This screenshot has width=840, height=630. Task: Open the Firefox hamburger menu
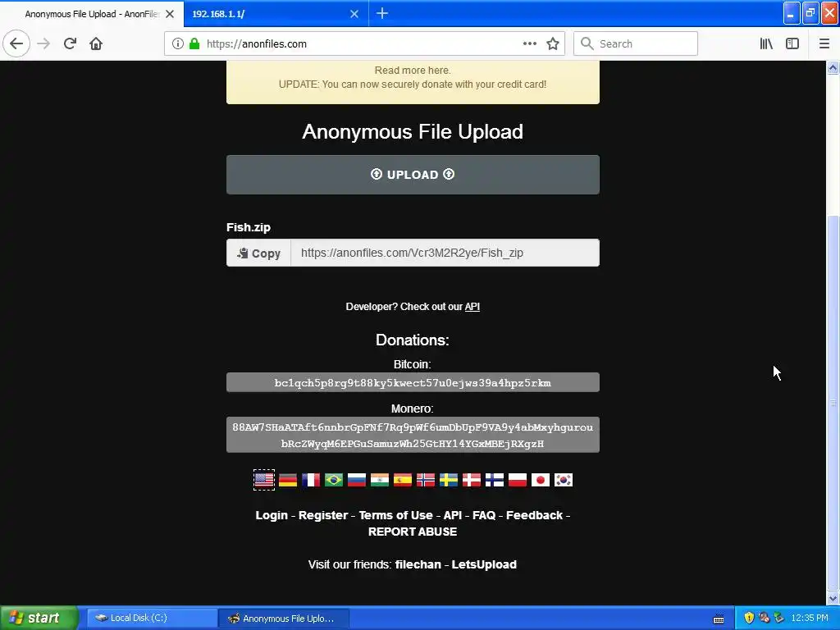[824, 44]
